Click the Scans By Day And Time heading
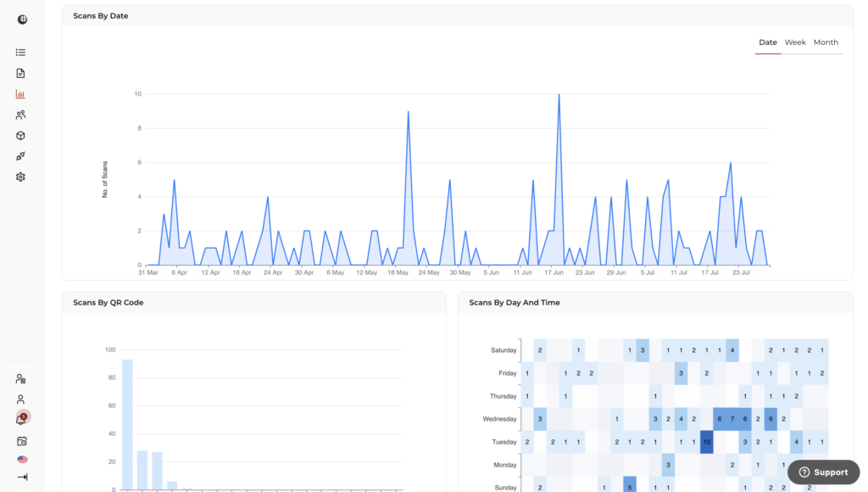This screenshot has height=492, width=868. click(515, 303)
